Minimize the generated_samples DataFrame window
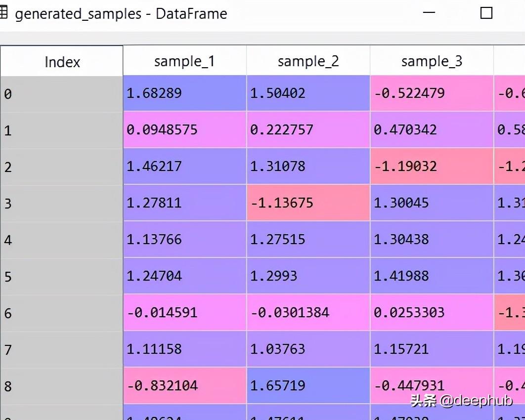This screenshot has width=525, height=420. pos(429,13)
